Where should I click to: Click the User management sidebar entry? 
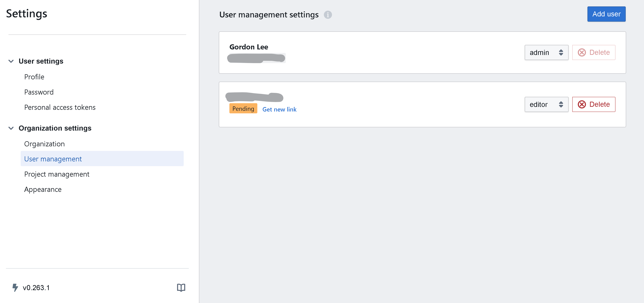53,159
